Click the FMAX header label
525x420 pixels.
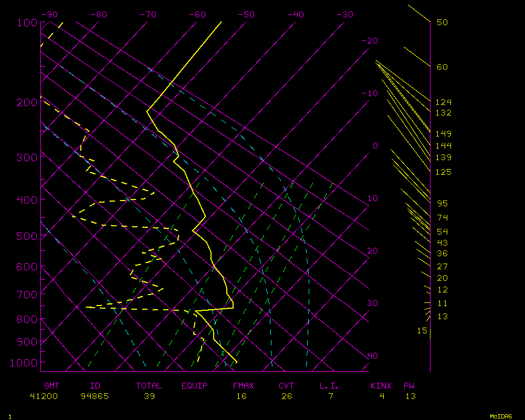point(243,386)
